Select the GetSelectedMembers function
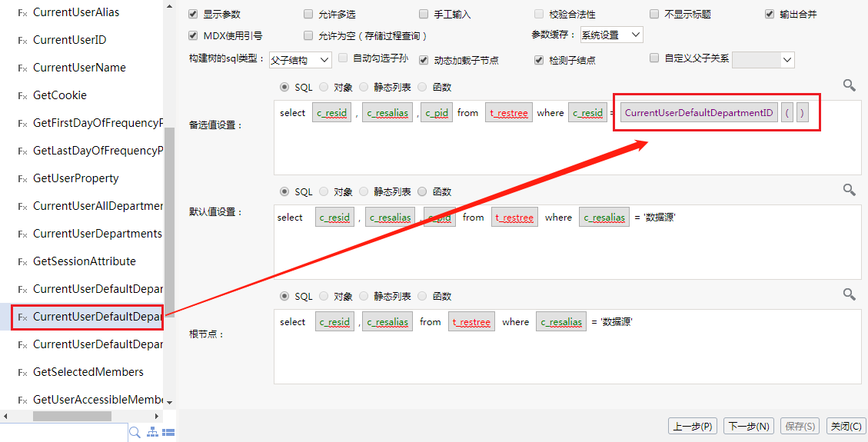This screenshot has height=442, width=868. pyautogui.click(x=88, y=372)
